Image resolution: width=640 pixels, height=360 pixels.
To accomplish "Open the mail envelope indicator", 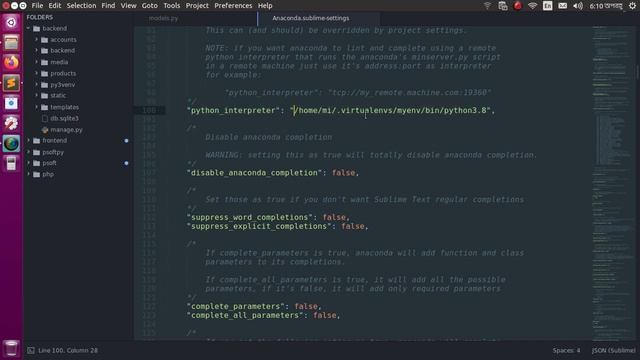I will tap(562, 6).
